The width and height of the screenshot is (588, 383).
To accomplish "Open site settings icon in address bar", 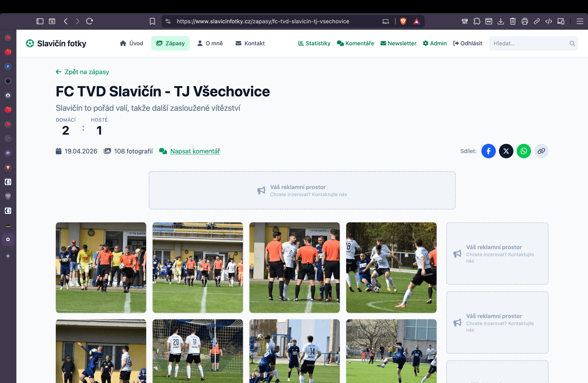I will [x=168, y=21].
